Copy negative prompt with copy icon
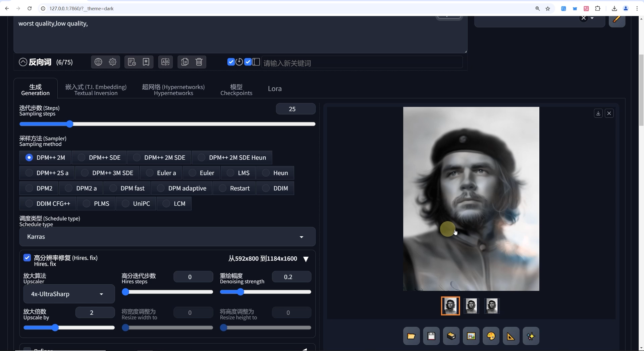Screen dimensions: 644x351 click(x=185, y=62)
